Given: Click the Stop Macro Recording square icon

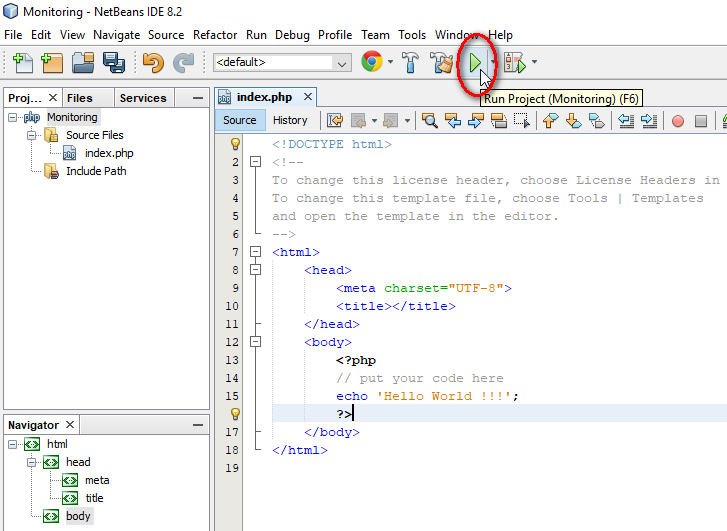Looking at the screenshot, I should [701, 122].
